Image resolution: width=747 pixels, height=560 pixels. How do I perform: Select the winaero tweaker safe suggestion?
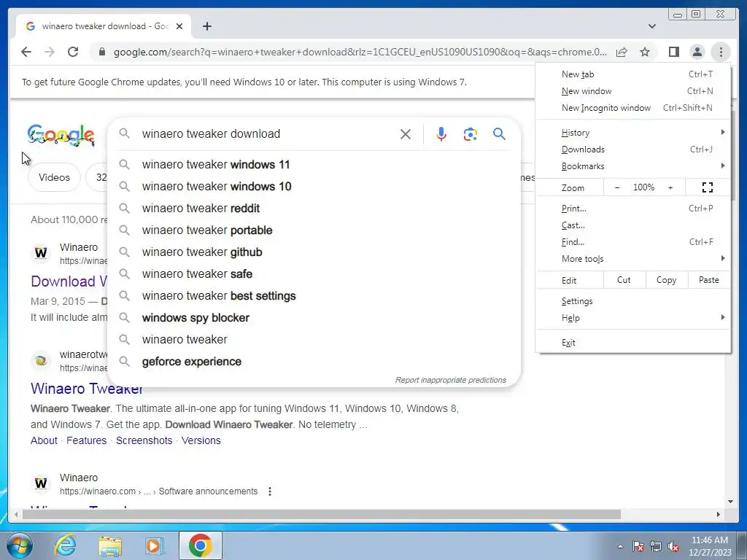[314, 274]
